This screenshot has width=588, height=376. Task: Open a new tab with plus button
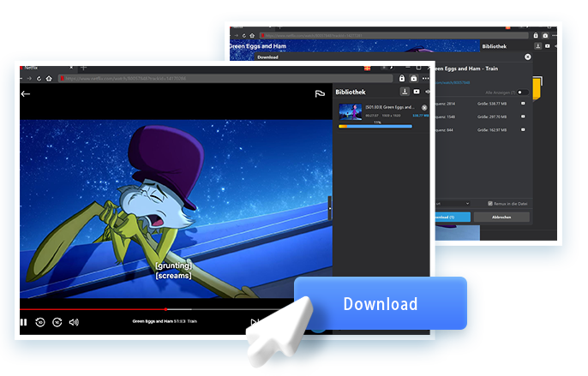(84, 68)
